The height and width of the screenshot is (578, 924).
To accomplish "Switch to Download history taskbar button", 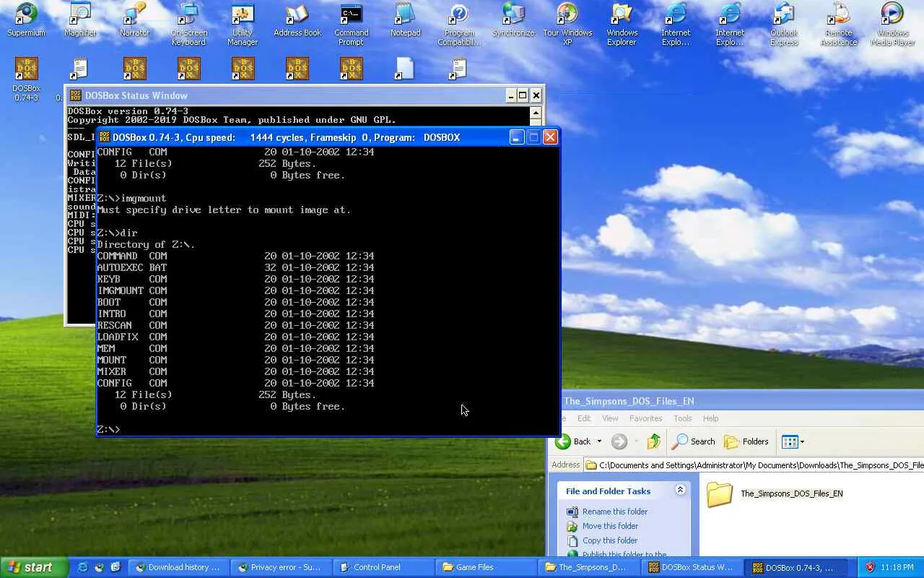I will (179, 567).
